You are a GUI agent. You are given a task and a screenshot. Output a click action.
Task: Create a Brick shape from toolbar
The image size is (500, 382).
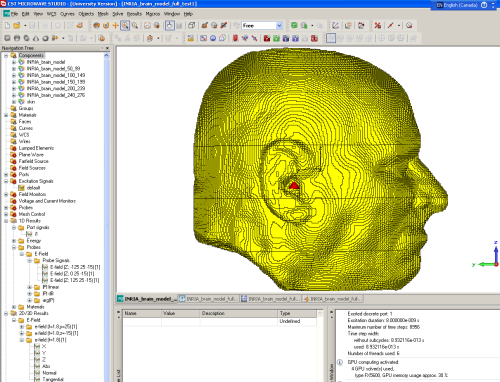pos(7,38)
